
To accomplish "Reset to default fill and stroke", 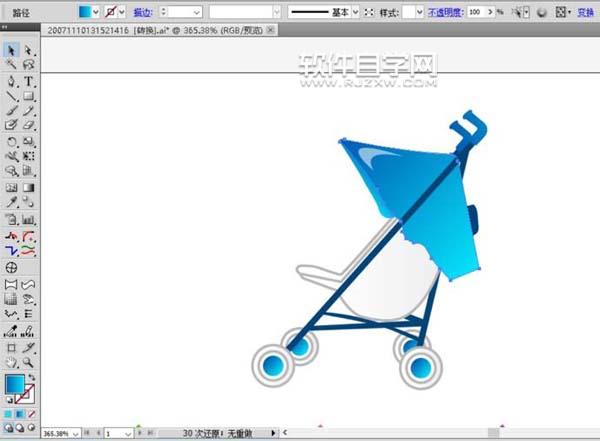I will pos(9,400).
